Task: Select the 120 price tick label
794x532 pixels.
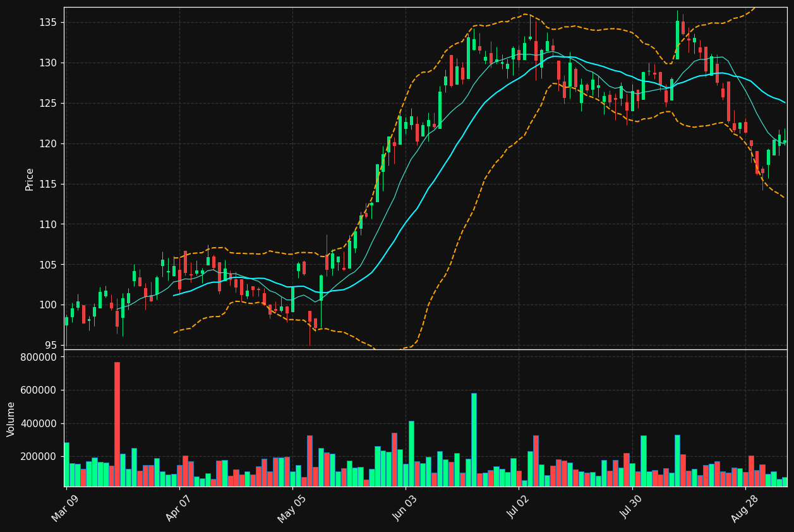Action: [48, 144]
